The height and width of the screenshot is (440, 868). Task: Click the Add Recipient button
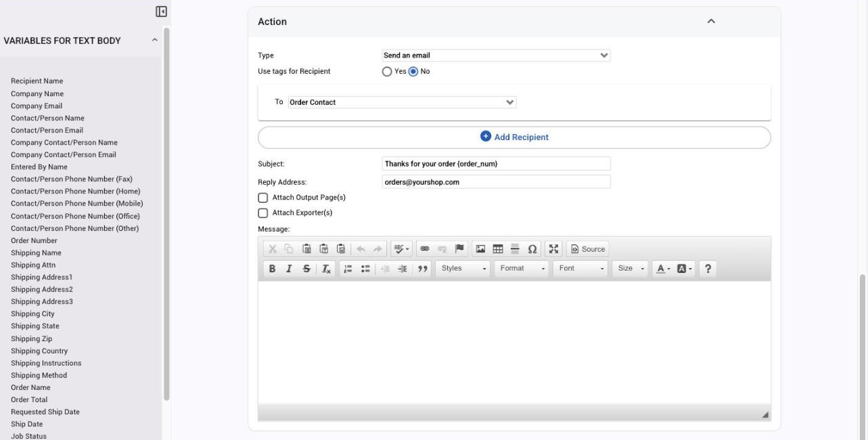coord(514,137)
